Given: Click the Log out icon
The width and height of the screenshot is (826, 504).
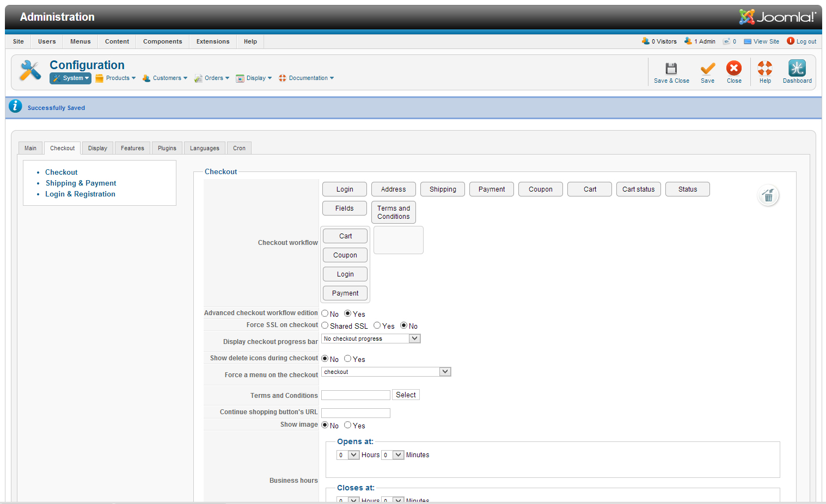Looking at the screenshot, I should (x=791, y=41).
